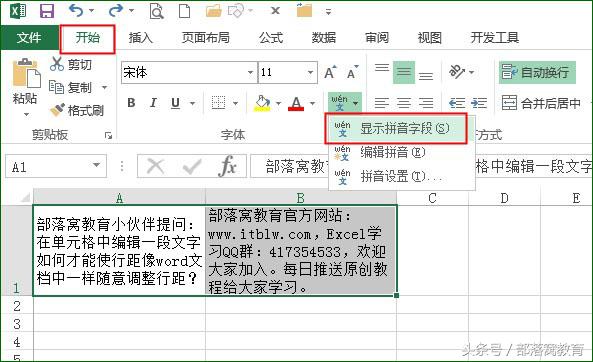Image resolution: width=593 pixels, height=362 pixels.
Task: Decrease font size with smaller A
Action: coord(352,72)
